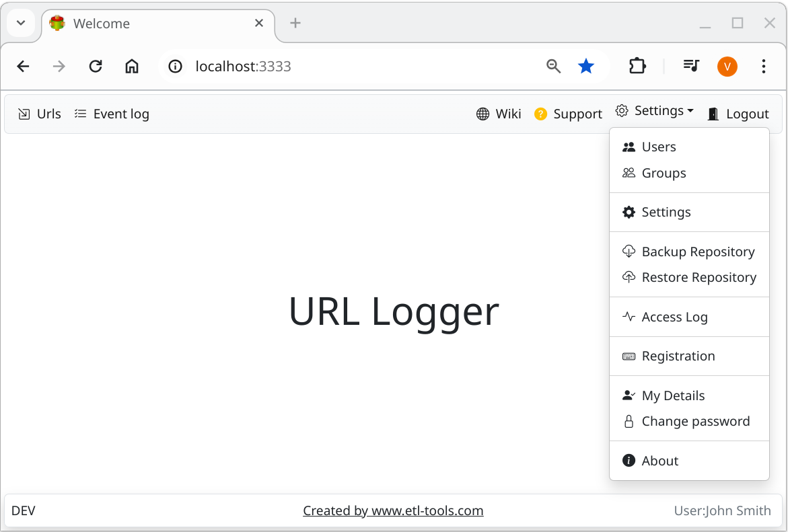Click the Logout door icon
788x532 pixels.
[713, 114]
